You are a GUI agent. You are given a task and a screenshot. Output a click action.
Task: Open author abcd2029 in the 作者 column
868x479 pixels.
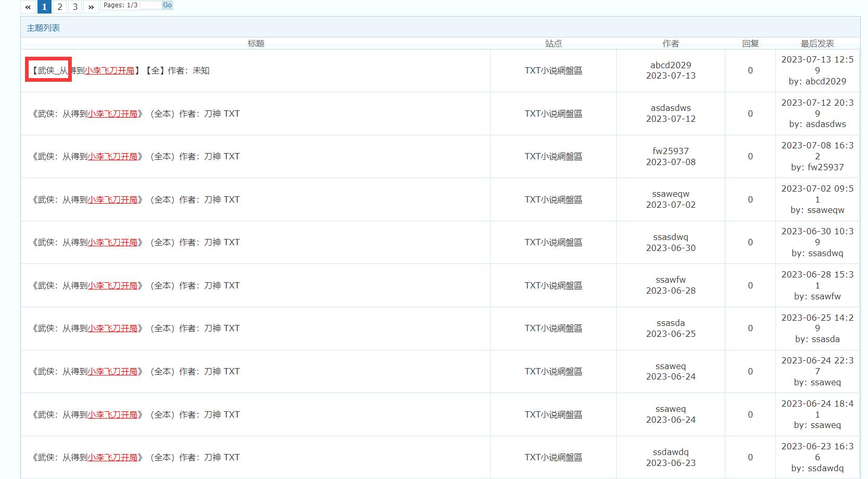coord(670,65)
